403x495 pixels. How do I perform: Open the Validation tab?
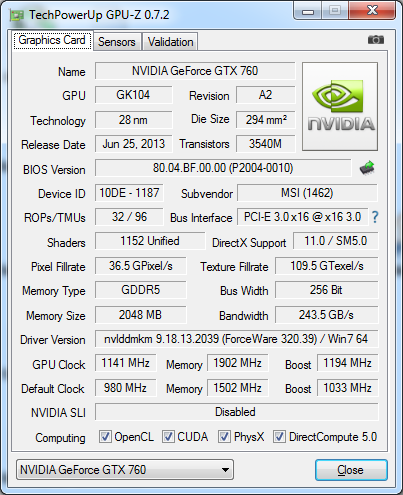(x=170, y=42)
